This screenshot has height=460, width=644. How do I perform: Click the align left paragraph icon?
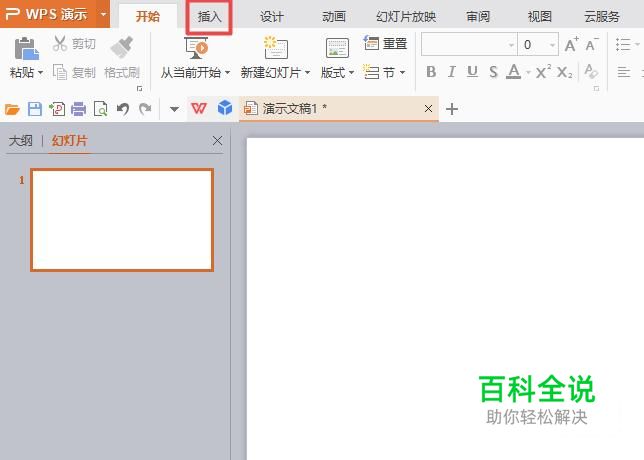(x=623, y=73)
